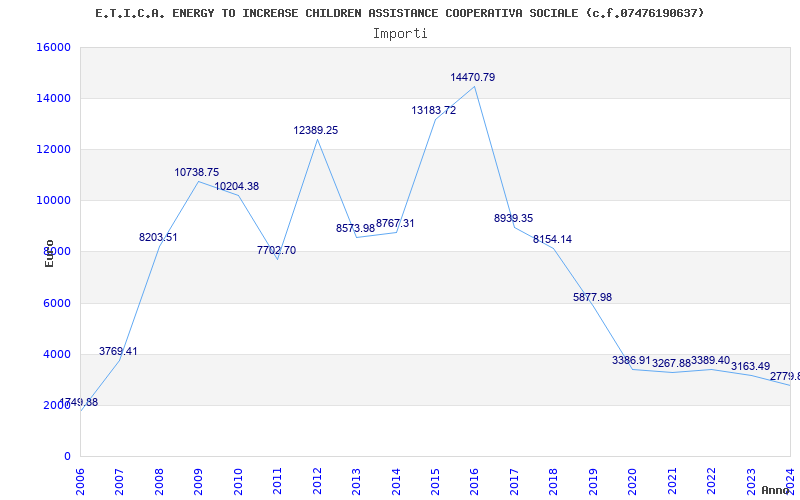Viewport: 800px width, 500px height.
Task: Click the x-axis year 2015
Action: (436, 481)
